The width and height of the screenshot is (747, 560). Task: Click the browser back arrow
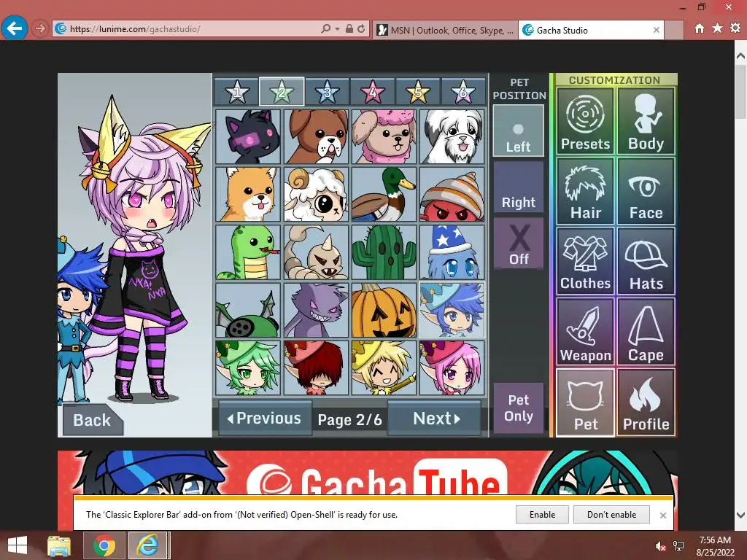click(15, 28)
